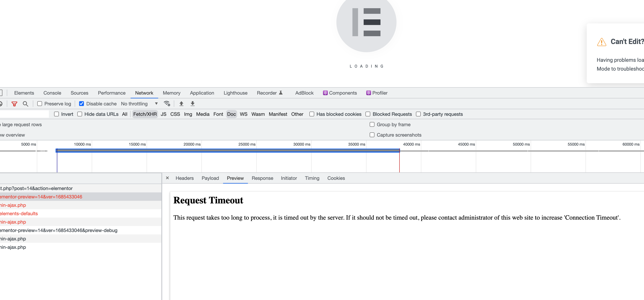
Task: Uncheck the Disable cache checkbox
Action: click(x=82, y=104)
